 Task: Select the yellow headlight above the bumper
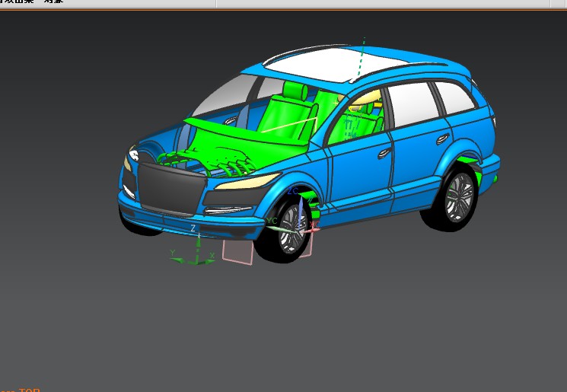tap(247, 181)
